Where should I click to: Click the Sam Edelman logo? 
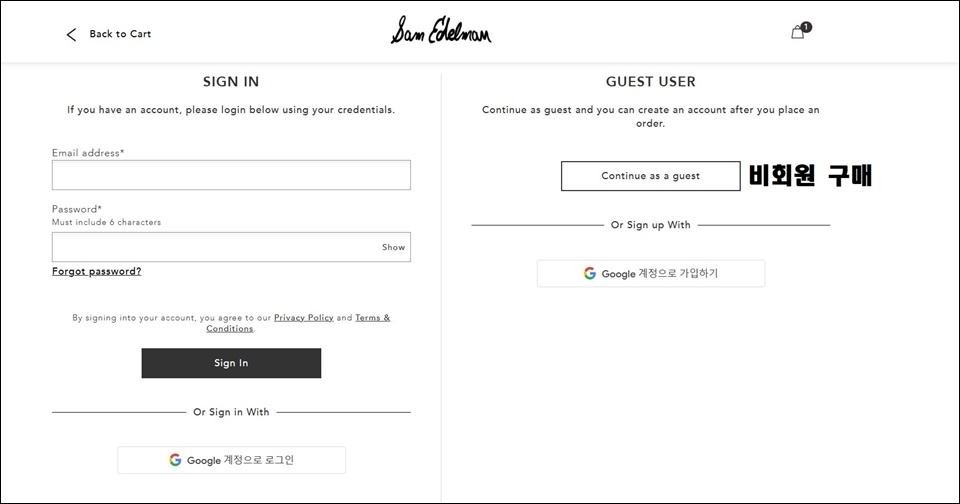[x=441, y=30]
